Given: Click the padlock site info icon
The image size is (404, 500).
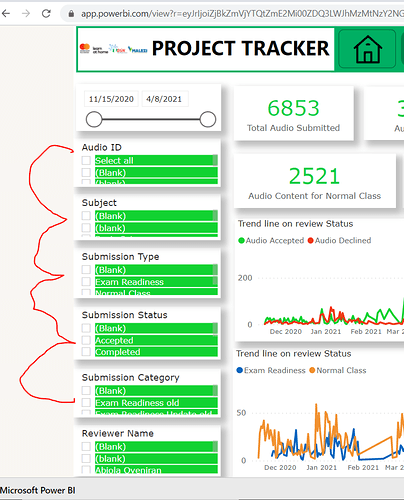Looking at the screenshot, I should (x=71, y=14).
